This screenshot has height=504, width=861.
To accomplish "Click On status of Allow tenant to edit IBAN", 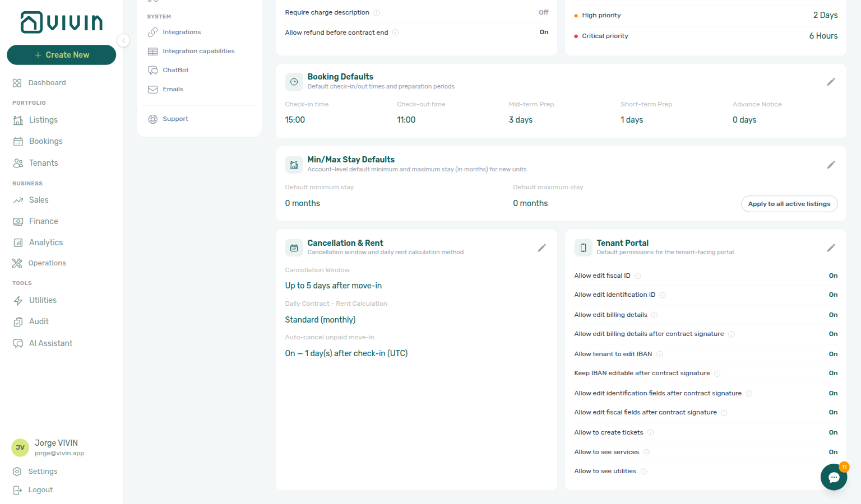I will tap(833, 354).
